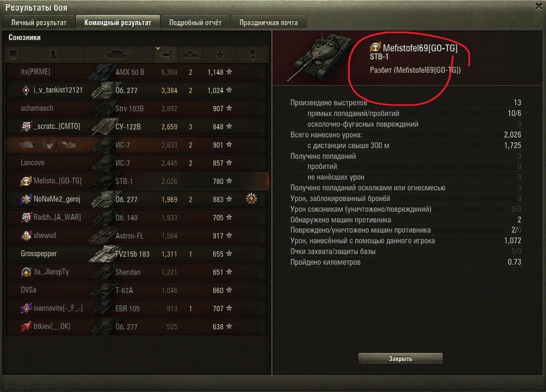
Task: Select its[PIKME] AMX 50 B row
Action: tap(137, 72)
